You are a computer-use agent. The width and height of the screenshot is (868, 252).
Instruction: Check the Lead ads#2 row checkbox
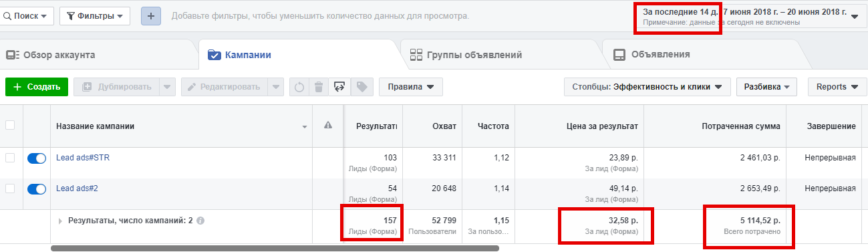pos(10,188)
